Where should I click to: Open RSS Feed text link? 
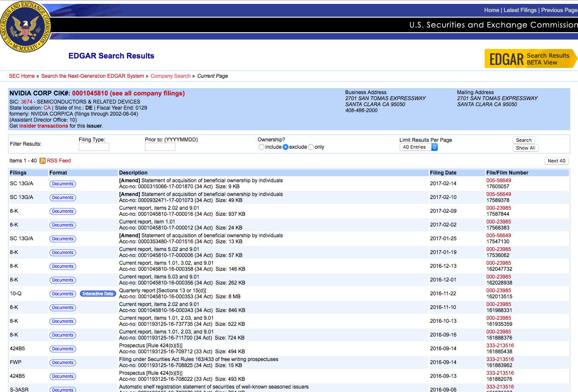pos(59,161)
